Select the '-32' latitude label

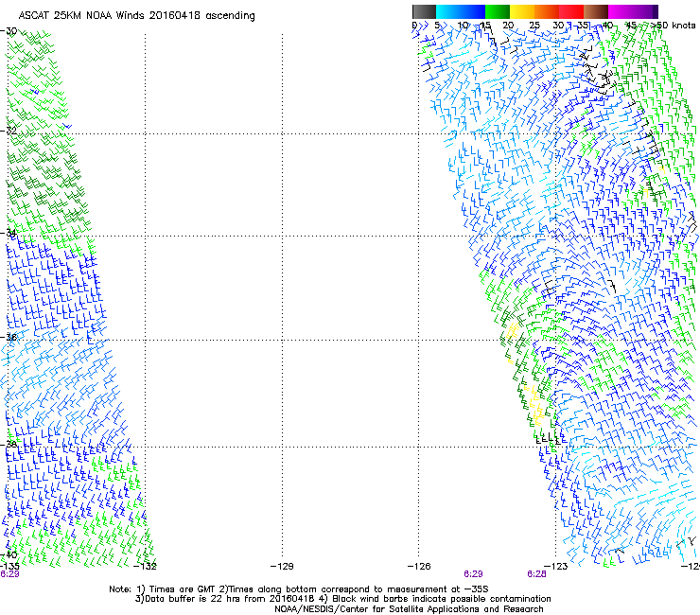[9, 131]
